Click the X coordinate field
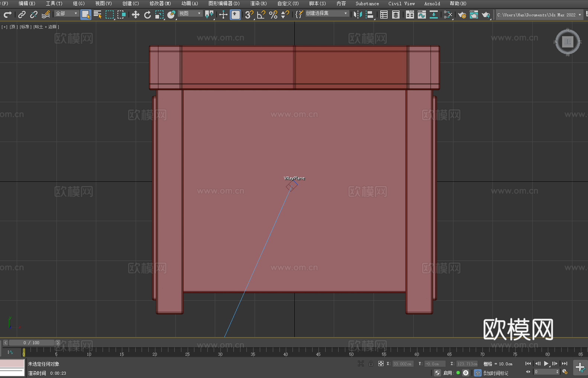This screenshot has width=588, height=378. click(403, 364)
